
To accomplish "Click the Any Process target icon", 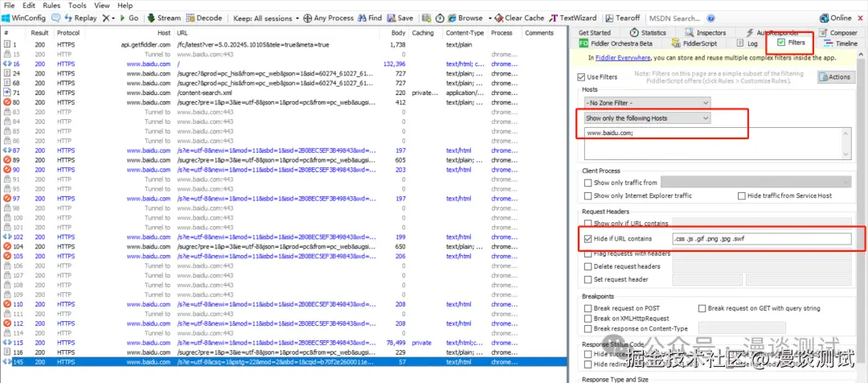I will pyautogui.click(x=308, y=18).
